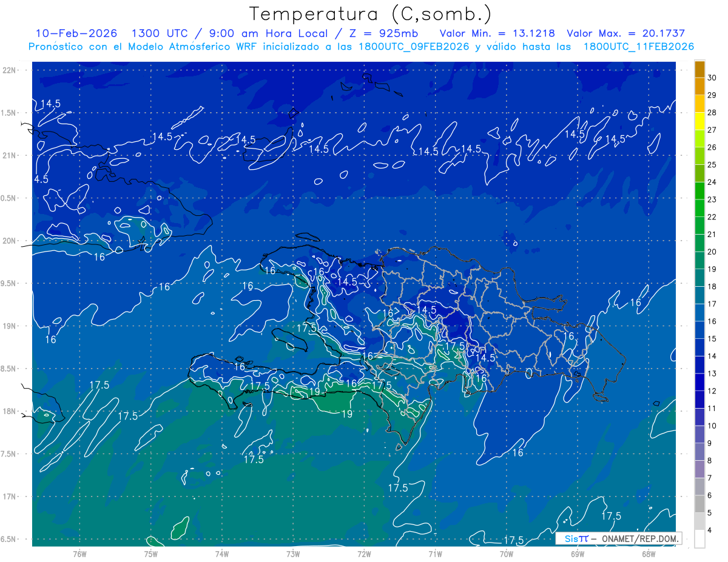The height and width of the screenshot is (562, 728).
Task: Click the "Valor Max. = 20.1737" readout
Action: pyautogui.click(x=626, y=34)
